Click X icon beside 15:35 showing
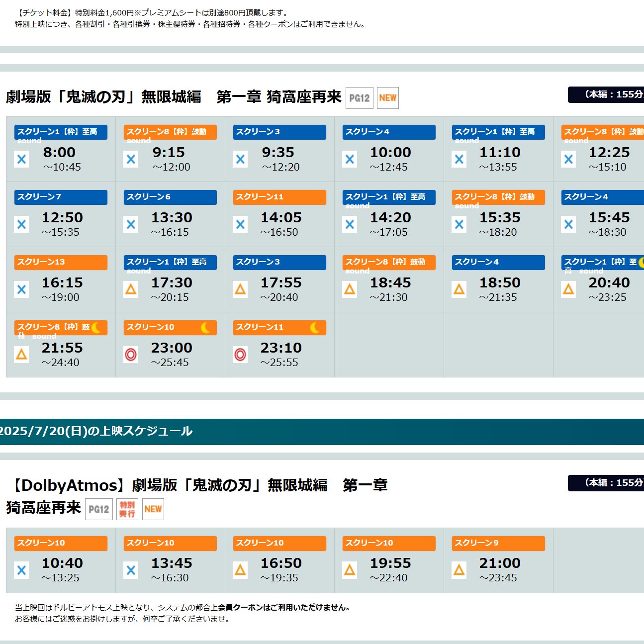644x644 pixels. (x=459, y=225)
